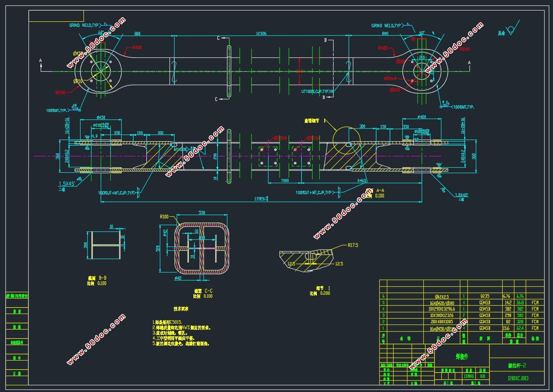The width and height of the screenshot is (553, 392).
Task: Click the 12326 length dimension text
Action: click(x=261, y=34)
